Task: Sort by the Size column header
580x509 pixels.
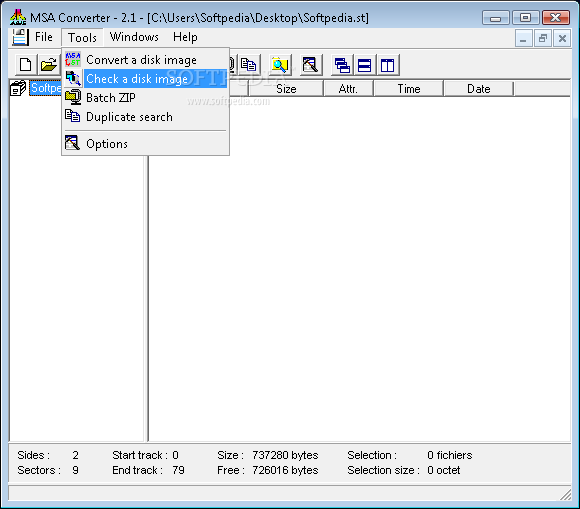Action: pyautogui.click(x=286, y=89)
